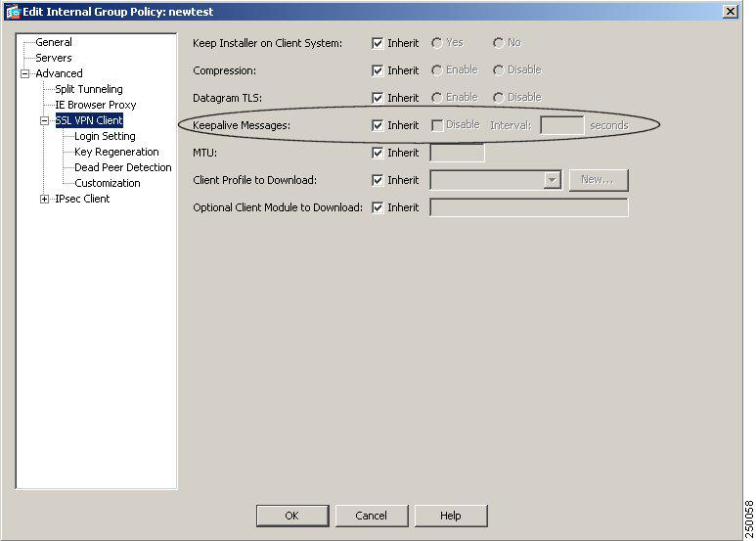The width and height of the screenshot is (756, 541).
Task: Click Cancel to discard changes
Action: coord(372,516)
